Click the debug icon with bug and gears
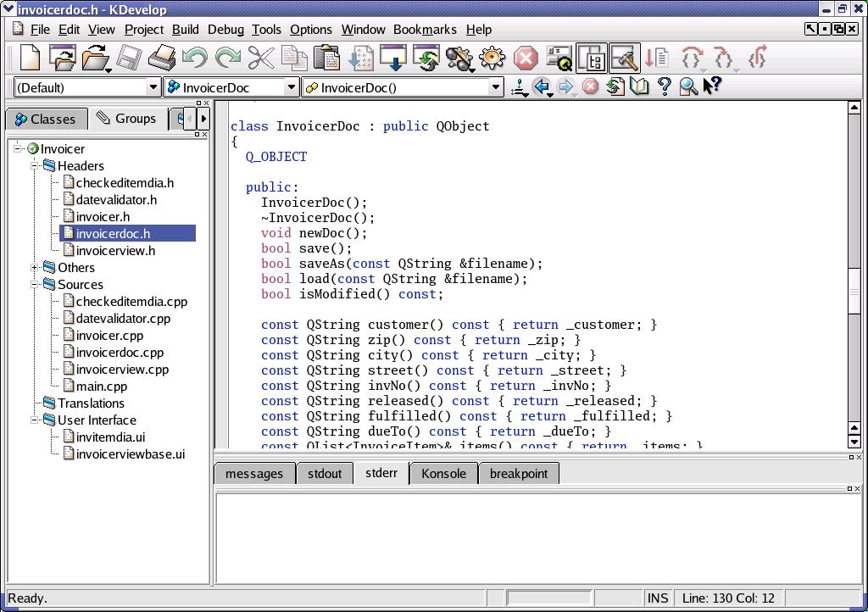The image size is (868, 612). [x=459, y=58]
